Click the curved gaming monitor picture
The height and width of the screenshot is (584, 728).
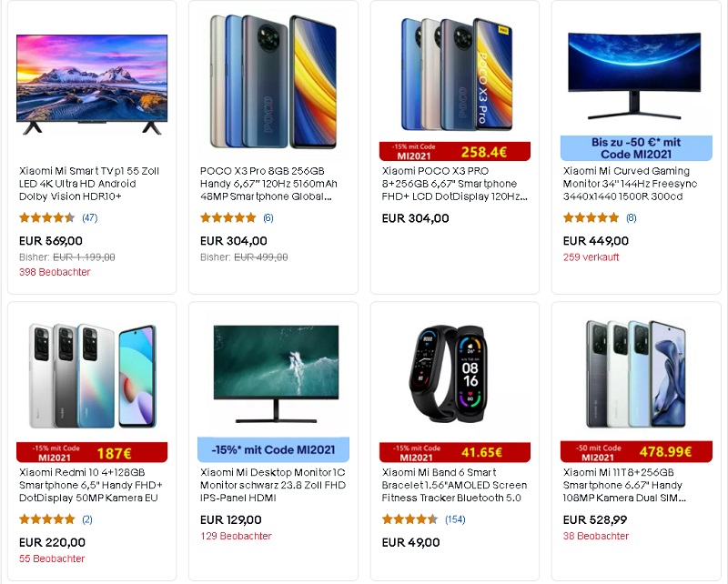pyautogui.click(x=634, y=76)
